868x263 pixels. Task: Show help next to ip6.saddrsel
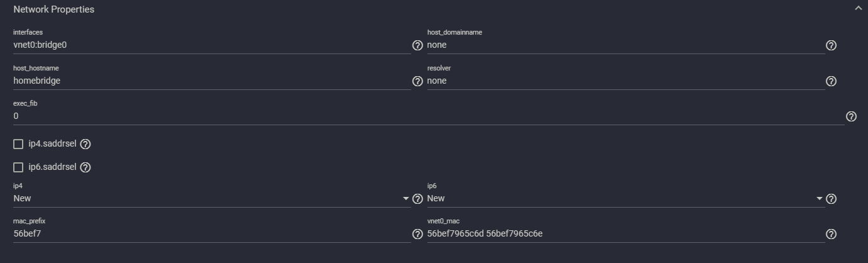85,167
